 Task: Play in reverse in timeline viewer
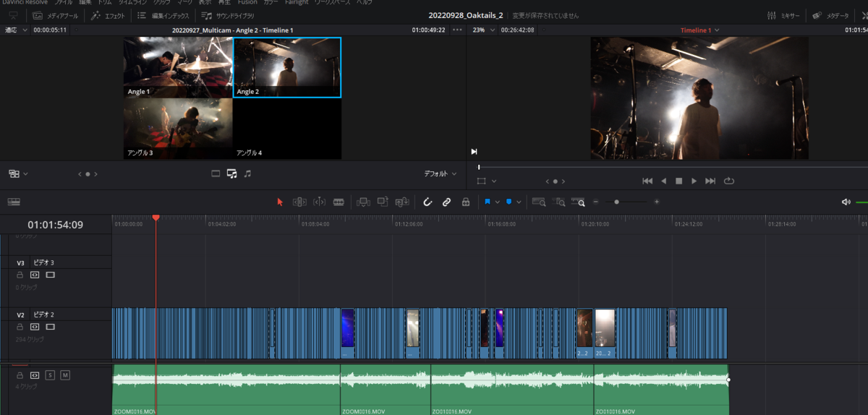[663, 181]
